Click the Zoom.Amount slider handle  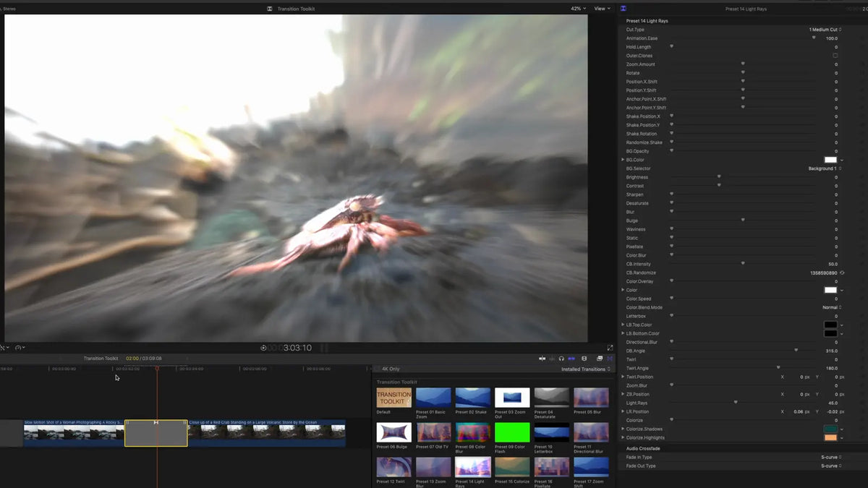pyautogui.click(x=743, y=64)
